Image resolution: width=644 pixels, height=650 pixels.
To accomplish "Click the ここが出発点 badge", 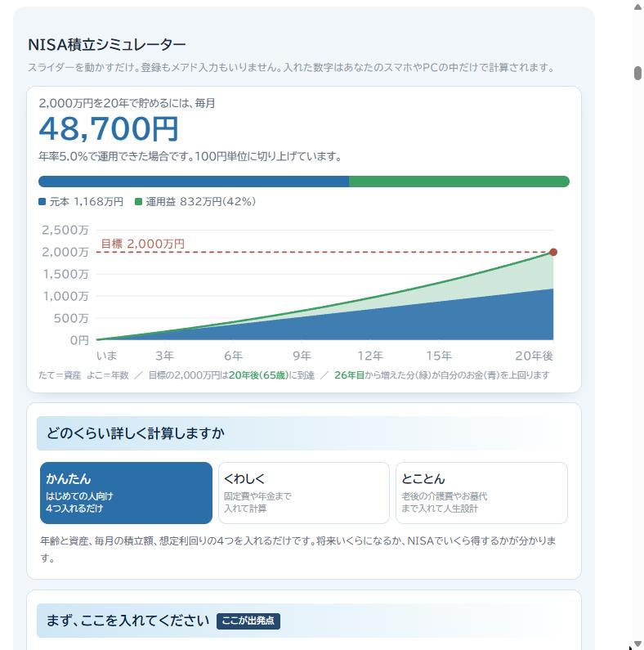I will 248,621.
